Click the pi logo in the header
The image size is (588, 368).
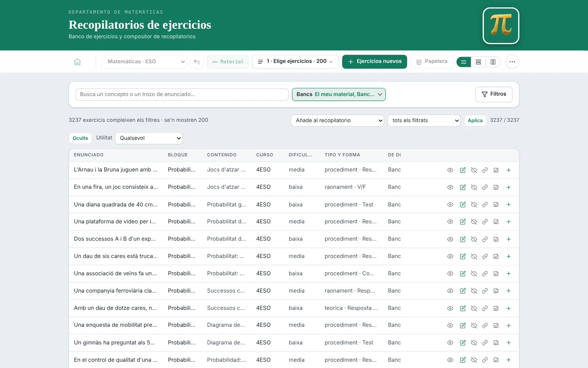tap(501, 26)
